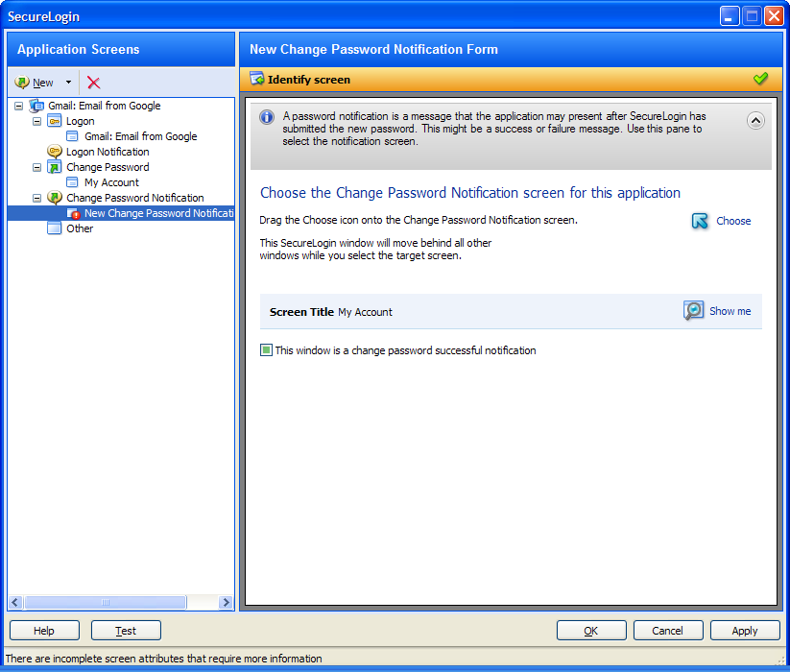Click the Logon Notification key icon

coord(55,152)
